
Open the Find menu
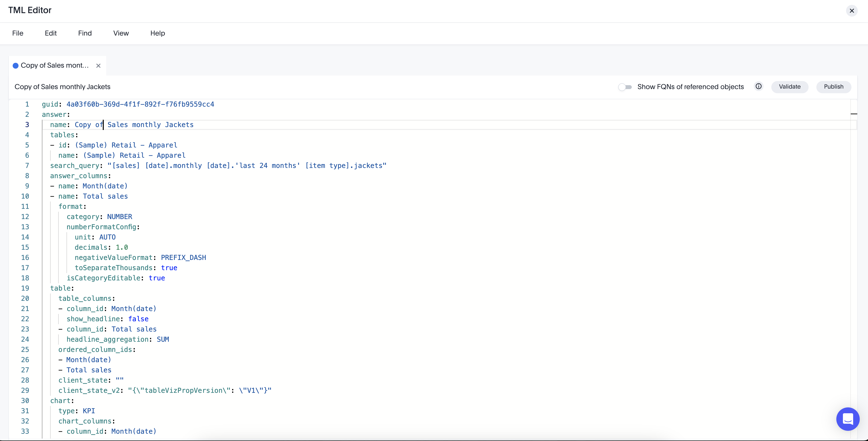click(85, 33)
